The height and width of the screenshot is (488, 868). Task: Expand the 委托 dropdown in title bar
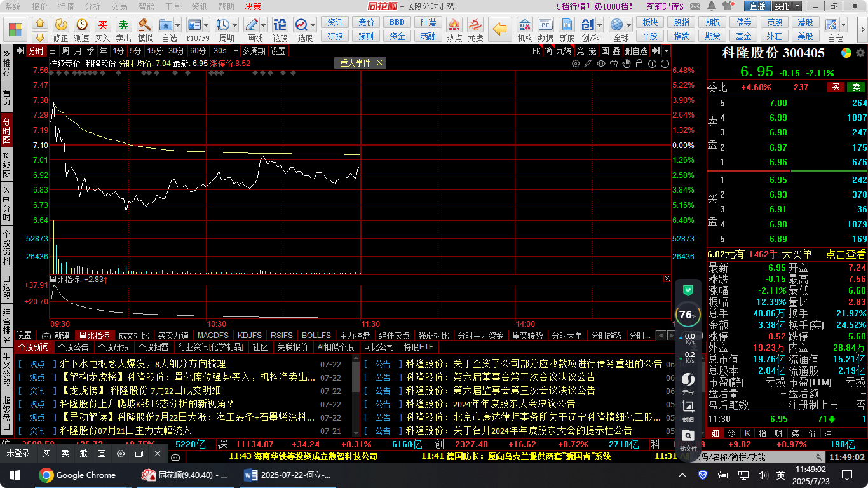coord(797,6)
